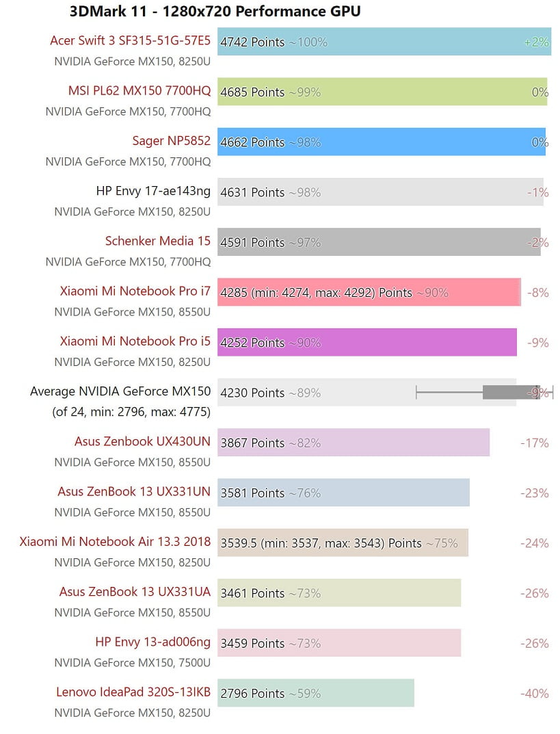Image resolution: width=560 pixels, height=734 pixels.
Task: Click the MSI PL62 MX150 7700HQ link
Action: tap(139, 91)
